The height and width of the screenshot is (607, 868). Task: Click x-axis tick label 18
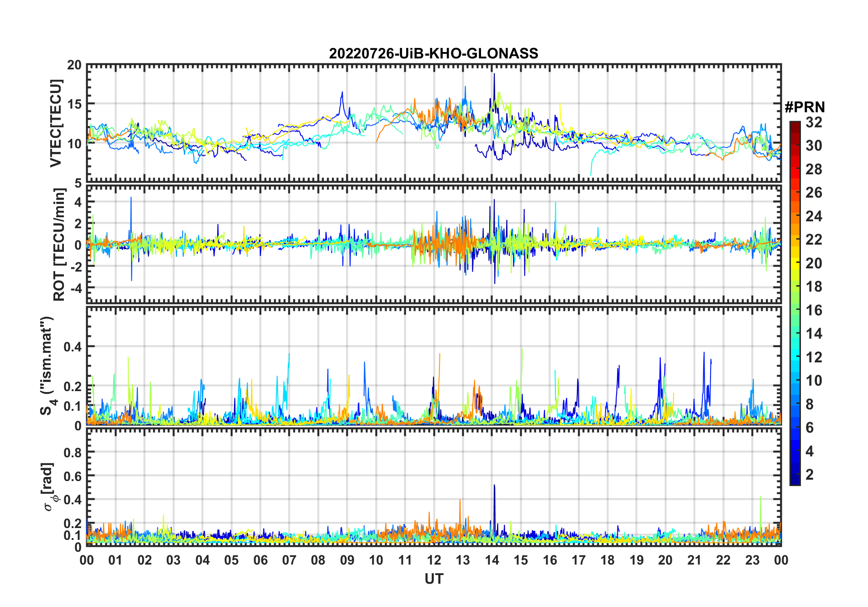[607, 560]
